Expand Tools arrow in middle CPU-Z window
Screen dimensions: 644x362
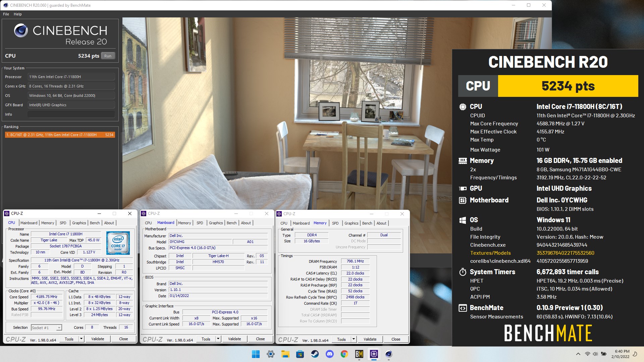(218, 339)
